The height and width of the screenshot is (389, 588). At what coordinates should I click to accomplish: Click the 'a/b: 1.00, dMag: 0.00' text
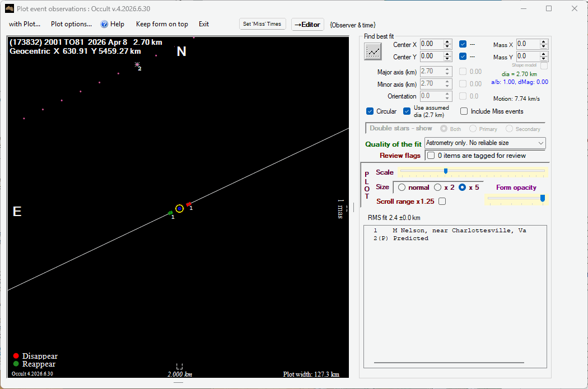coord(519,82)
